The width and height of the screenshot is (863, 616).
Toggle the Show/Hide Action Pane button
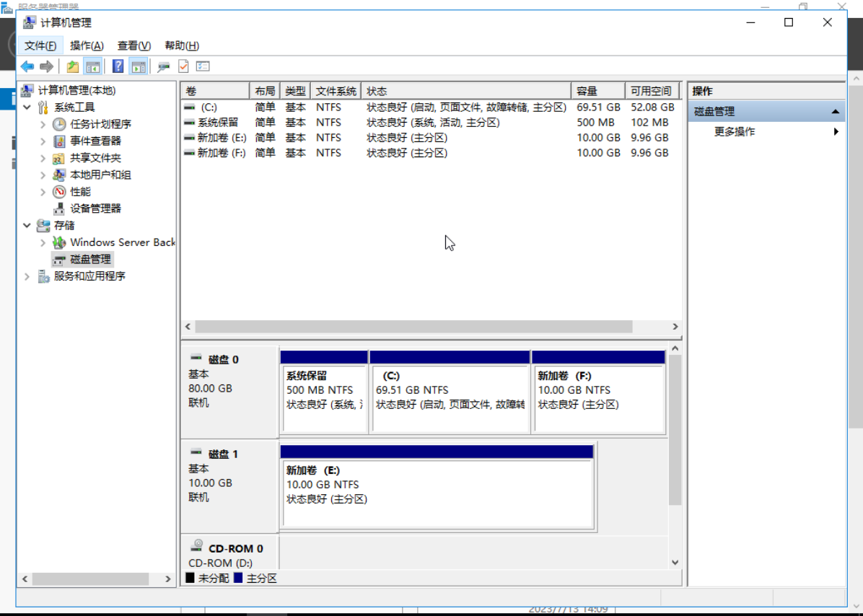139,67
